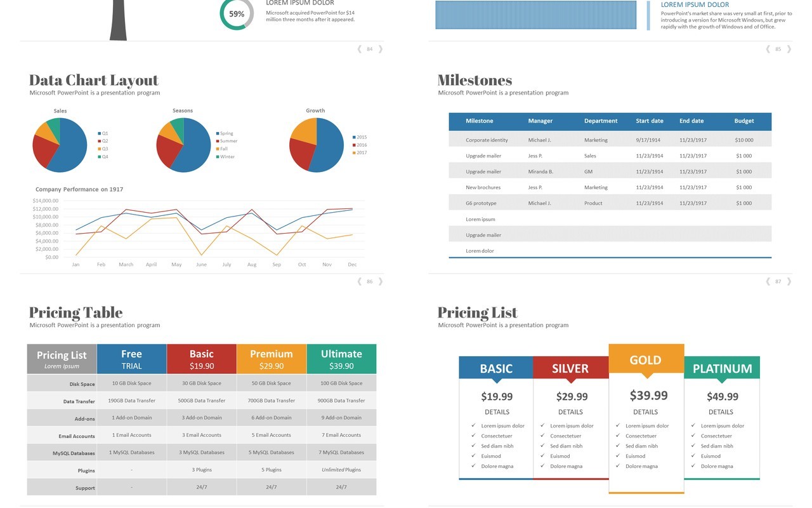Image resolution: width=812 pixels, height=508 pixels.
Task: Click the right chevron beside page number 85
Action: point(789,49)
